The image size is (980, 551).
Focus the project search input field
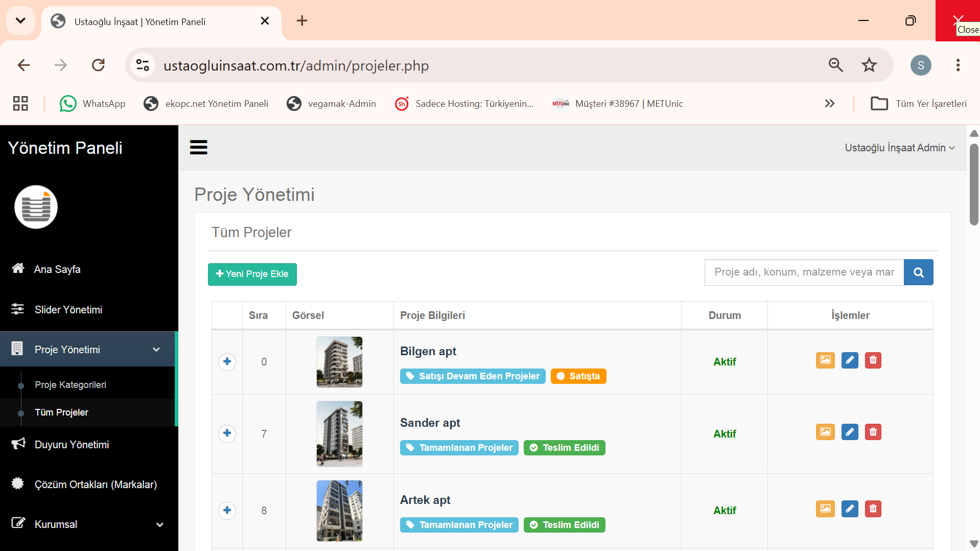804,272
